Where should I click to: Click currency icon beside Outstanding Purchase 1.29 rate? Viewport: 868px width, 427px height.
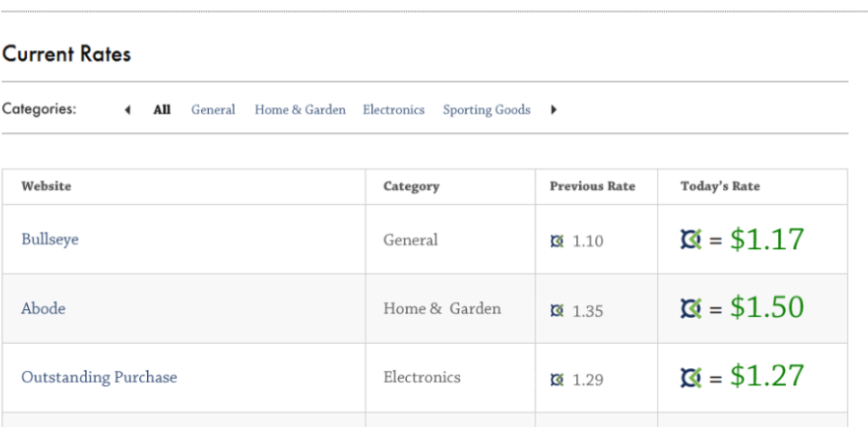pos(556,380)
